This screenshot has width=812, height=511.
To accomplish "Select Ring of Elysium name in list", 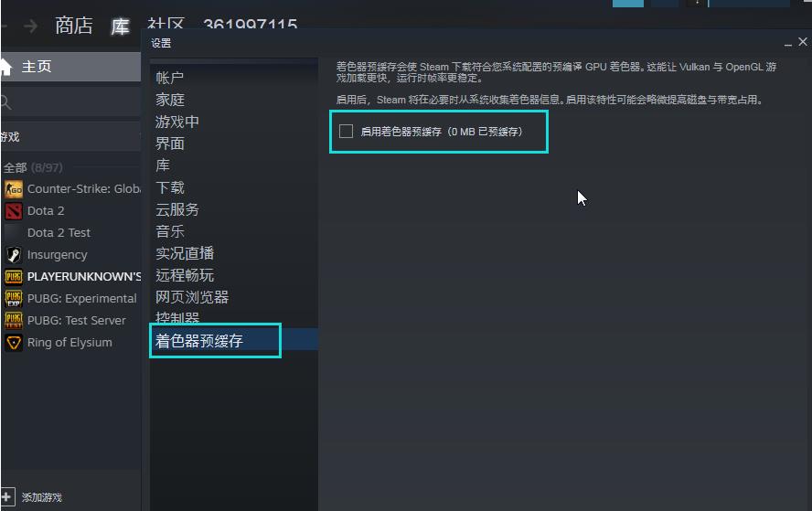I will [69, 343].
